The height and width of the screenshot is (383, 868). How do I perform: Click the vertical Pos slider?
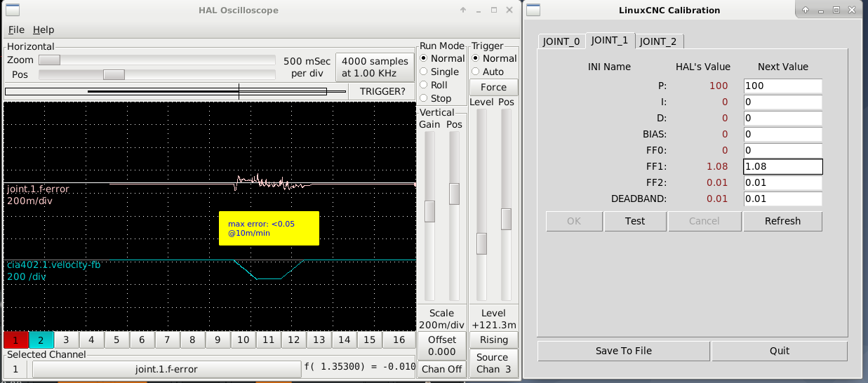click(x=454, y=216)
